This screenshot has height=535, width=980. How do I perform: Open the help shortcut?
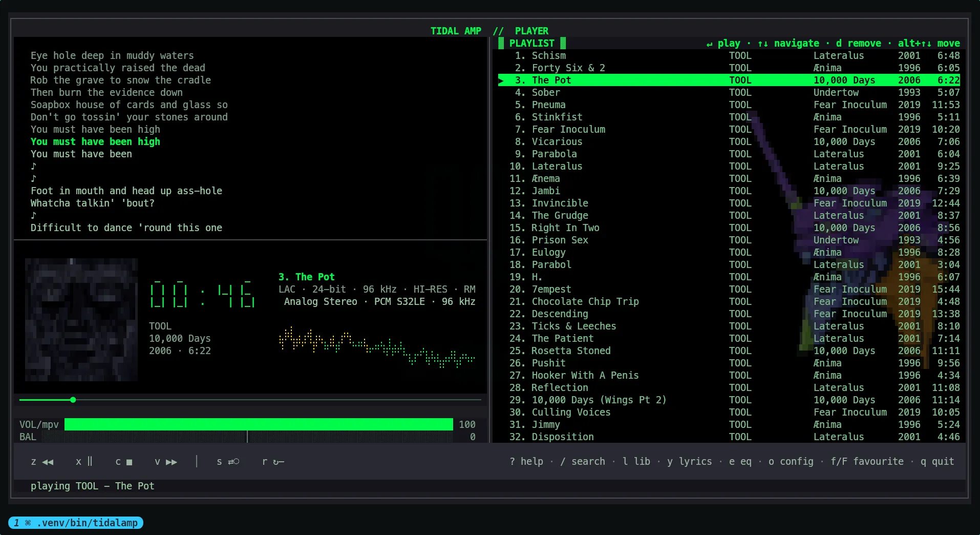(x=526, y=462)
